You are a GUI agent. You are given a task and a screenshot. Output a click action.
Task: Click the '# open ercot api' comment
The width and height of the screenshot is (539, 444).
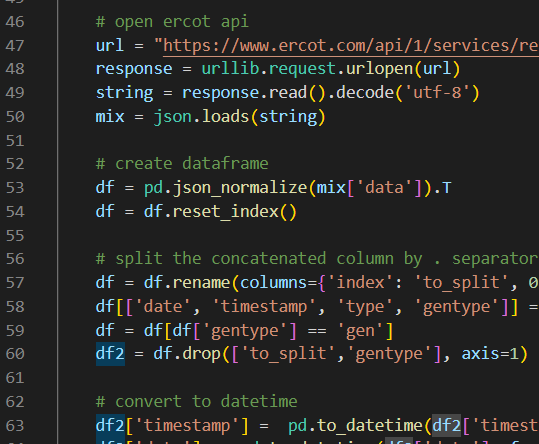(x=172, y=22)
